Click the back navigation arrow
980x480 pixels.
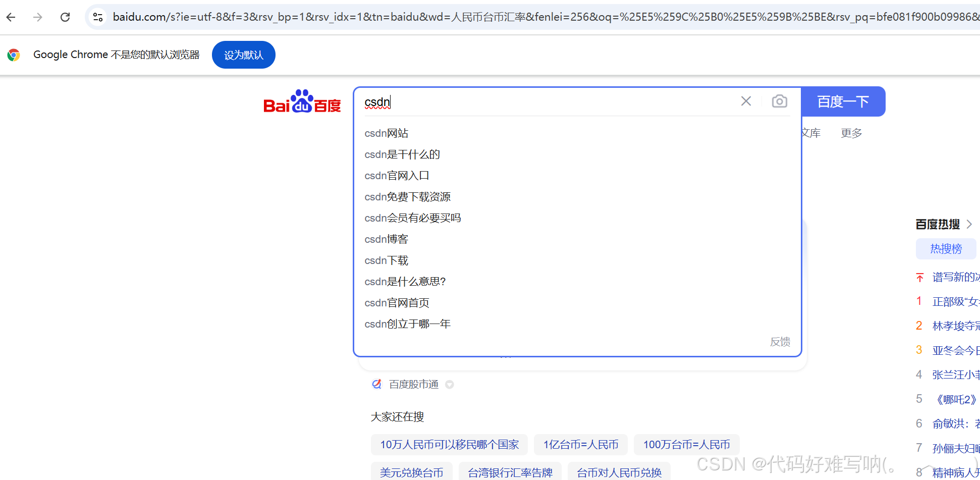point(11,17)
